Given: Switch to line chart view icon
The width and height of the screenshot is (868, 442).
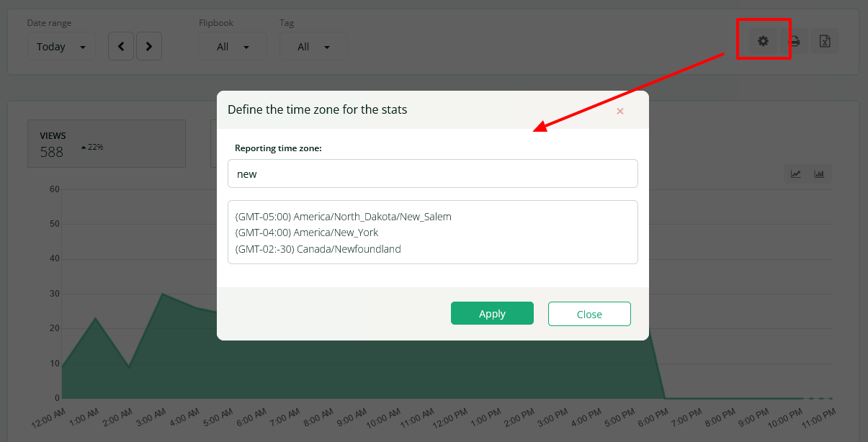Looking at the screenshot, I should click(x=796, y=173).
